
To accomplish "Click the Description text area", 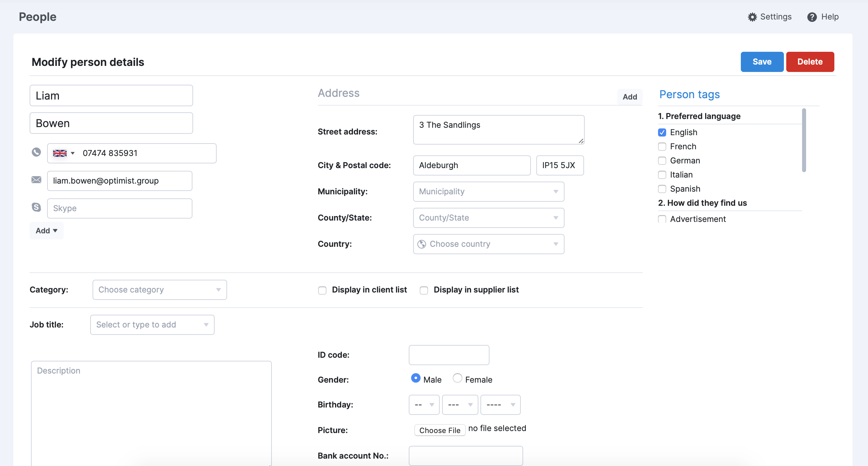I will [x=151, y=414].
